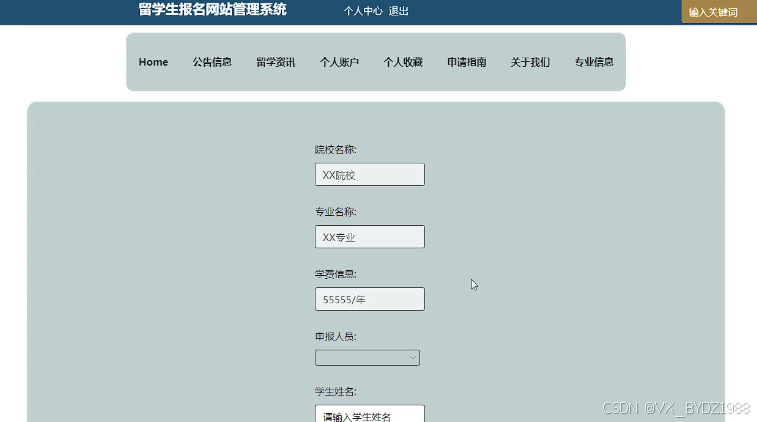Open 个人收藏 navigation item

[403, 62]
